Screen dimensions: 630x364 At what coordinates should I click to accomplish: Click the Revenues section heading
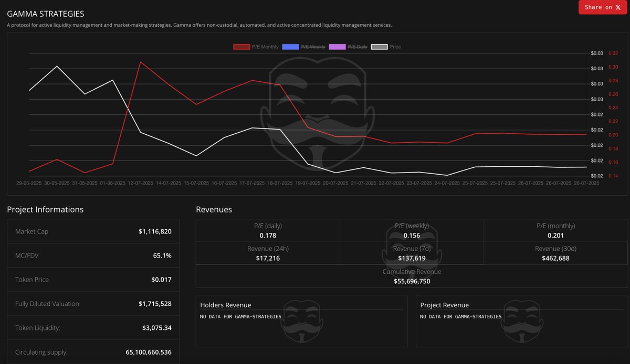(x=214, y=209)
